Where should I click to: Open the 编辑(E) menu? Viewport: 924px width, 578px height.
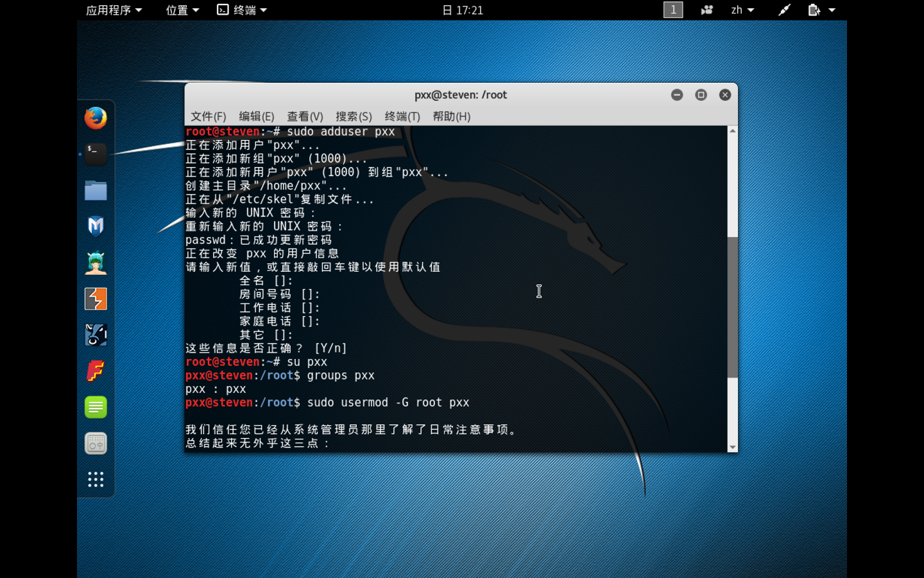pyautogui.click(x=257, y=116)
